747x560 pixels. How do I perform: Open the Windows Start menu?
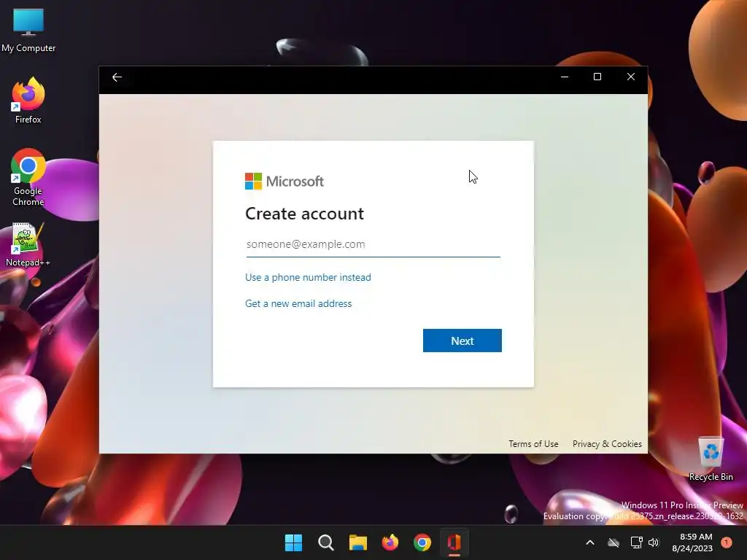pos(293,542)
